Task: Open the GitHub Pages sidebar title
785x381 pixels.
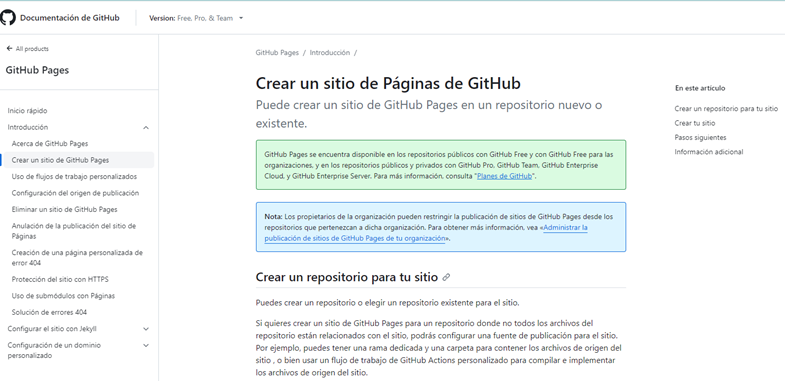Action: (37, 70)
